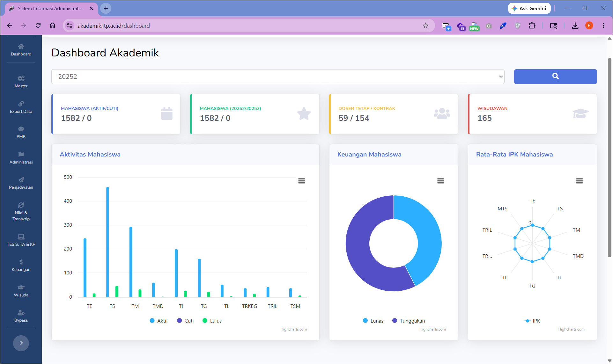Toggle the Tunggakan legend item
Viewport: 613px width, 364px height.
coord(409,321)
